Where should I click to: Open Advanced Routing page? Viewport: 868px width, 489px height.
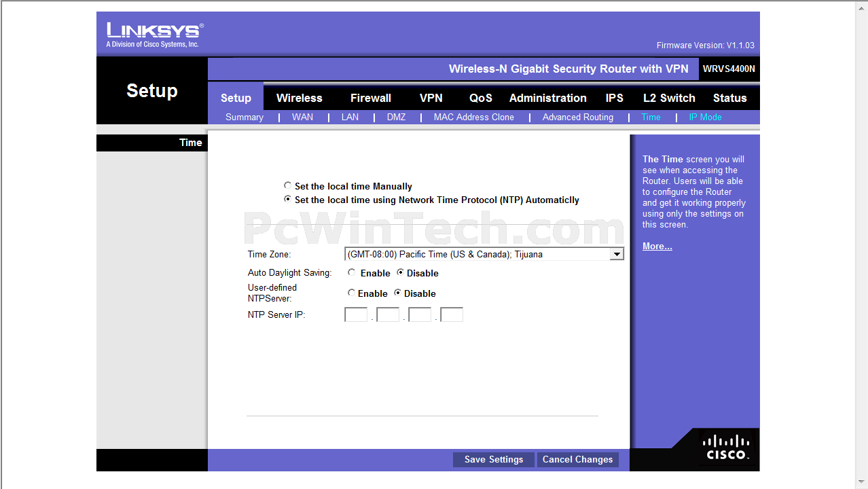coord(578,117)
